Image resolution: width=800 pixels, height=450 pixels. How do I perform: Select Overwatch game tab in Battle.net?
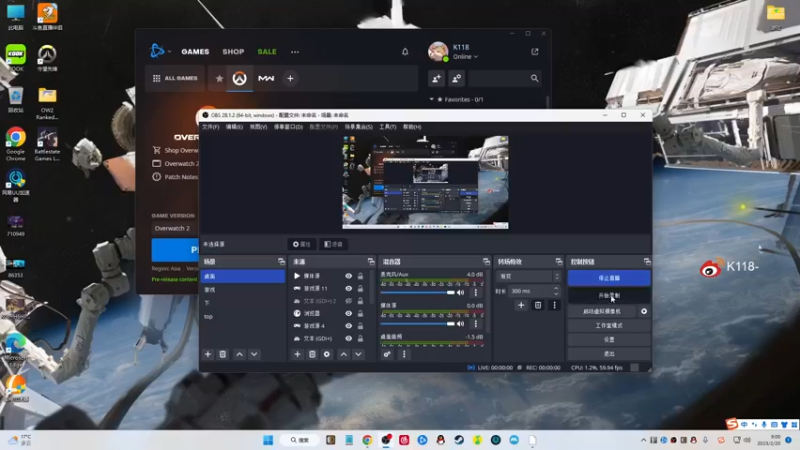tap(239, 78)
